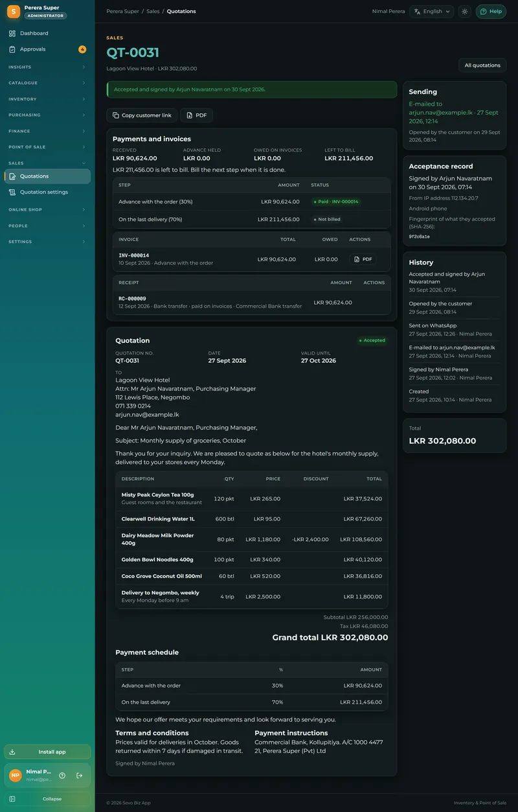518x812 pixels.
Task: Click Delivery to Negombo, weekly row
Action: (x=252, y=596)
